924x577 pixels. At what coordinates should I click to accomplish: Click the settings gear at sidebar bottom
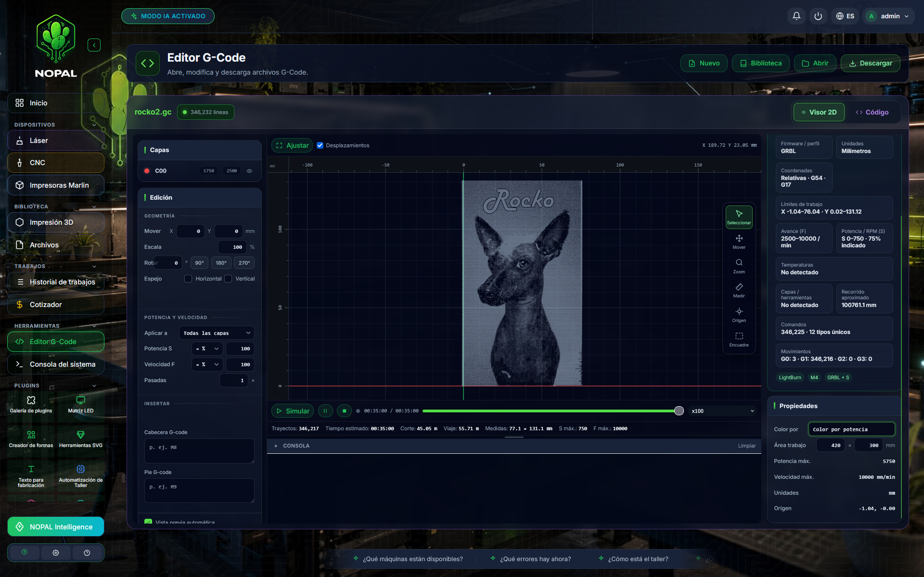56,552
